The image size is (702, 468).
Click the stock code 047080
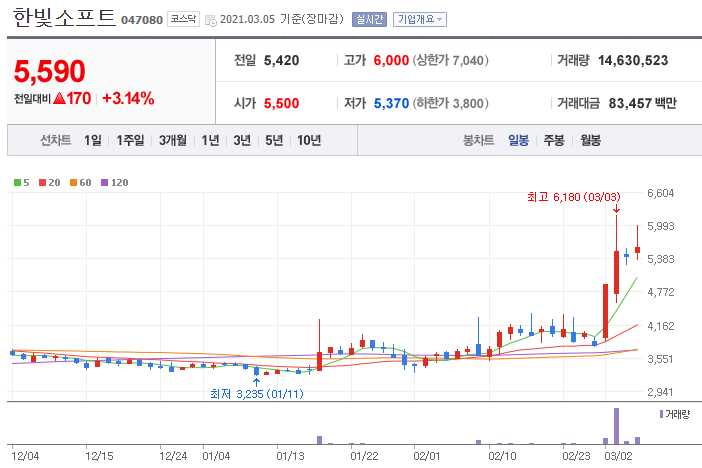[x=142, y=20]
